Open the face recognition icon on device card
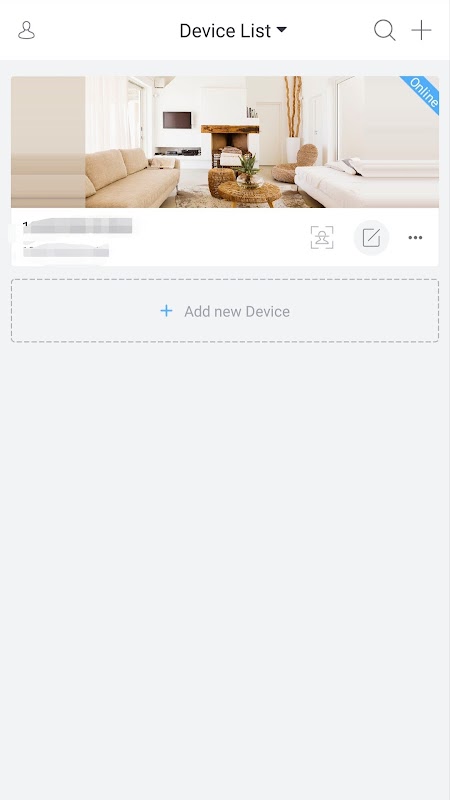 click(322, 237)
